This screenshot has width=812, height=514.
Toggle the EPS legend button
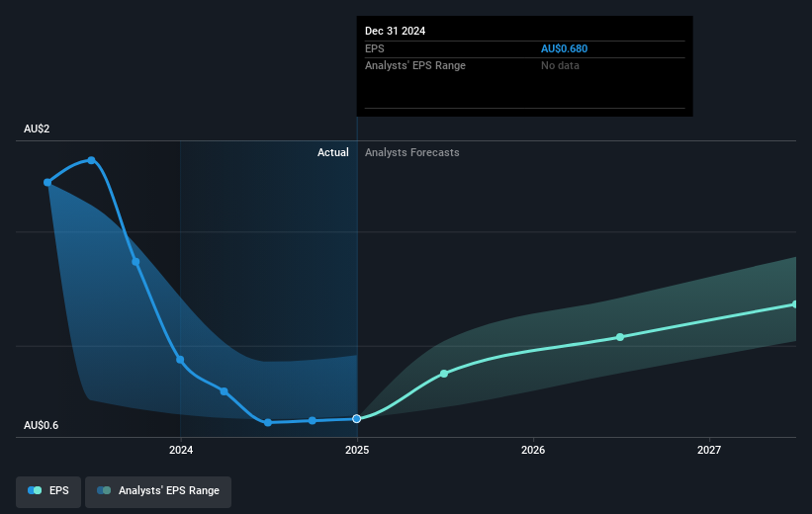48,490
